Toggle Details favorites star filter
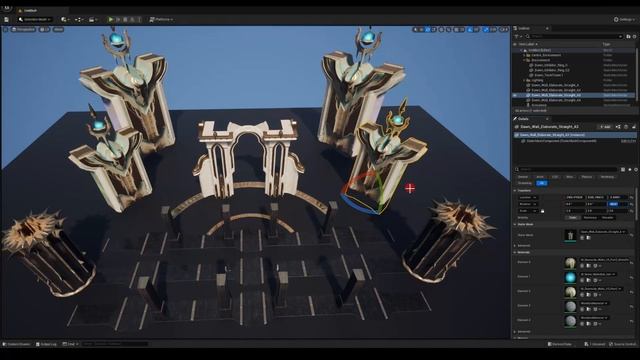 [x=629, y=169]
